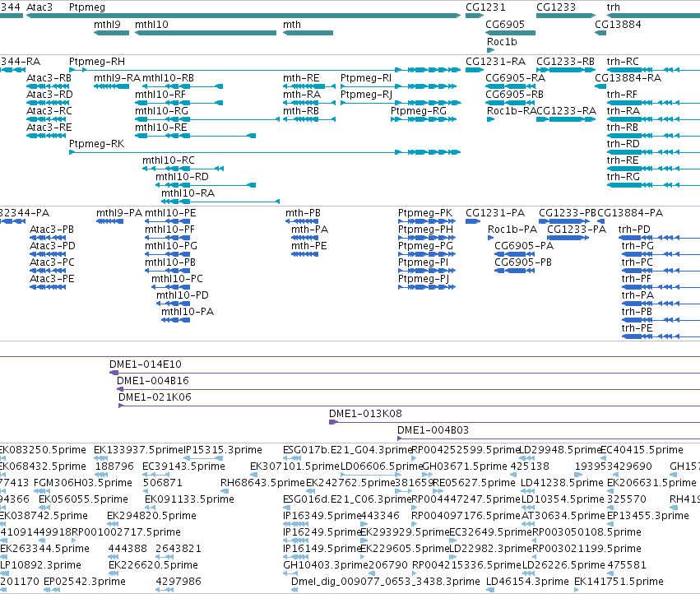Click the GH03671.5prime EST
Image resolution: width=700 pixels, height=594 pixels.
[425, 475]
